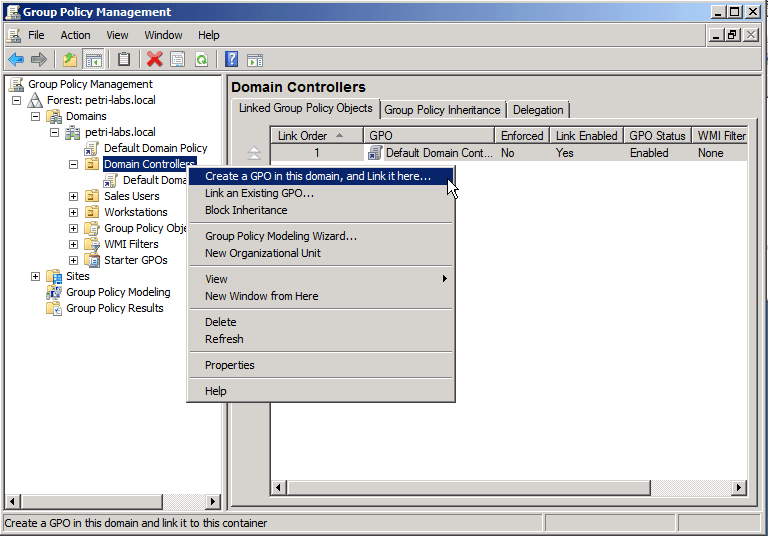Viewport: 768px width, 536px height.
Task: Open the Window menu
Action: tap(163, 35)
